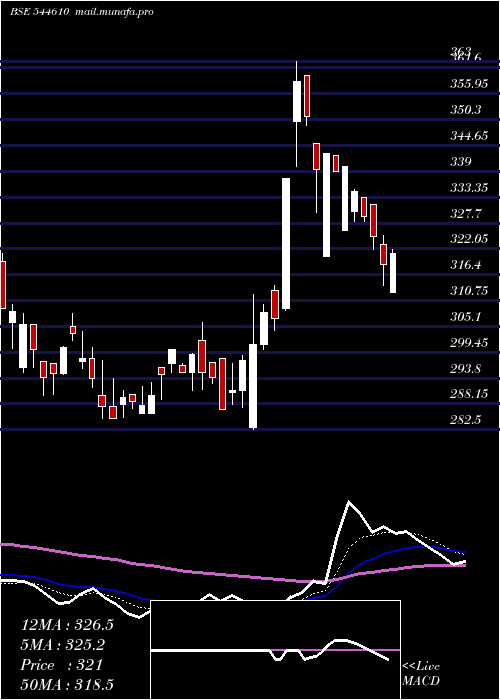
Task: Click the 305.1 price axis label
Action: point(466,317)
